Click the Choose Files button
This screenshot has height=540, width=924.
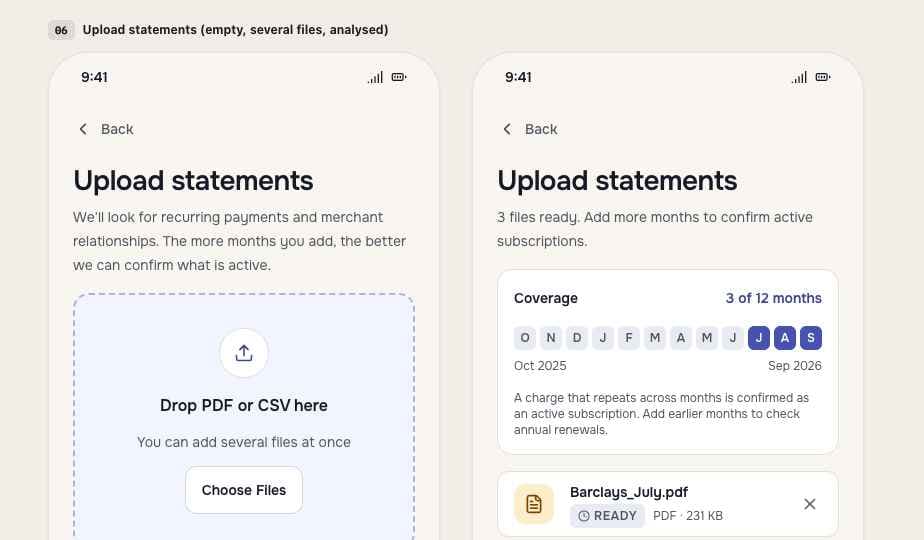pos(244,490)
